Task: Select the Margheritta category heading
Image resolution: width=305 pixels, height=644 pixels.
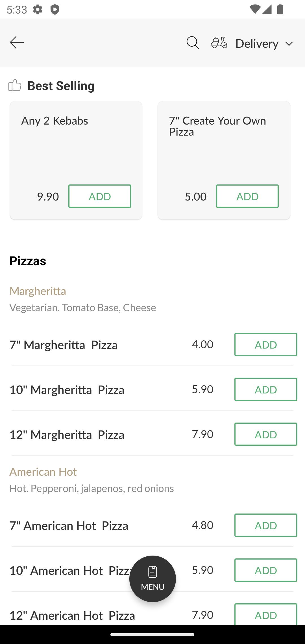Action: [38, 291]
